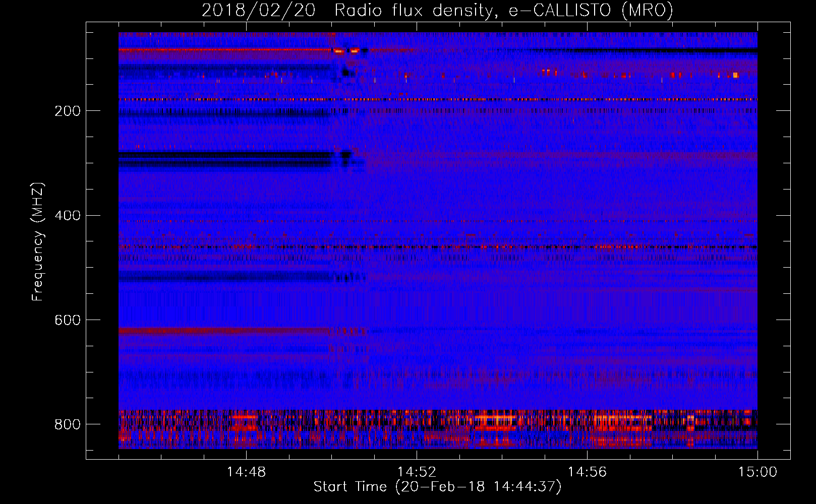Click the 400 frequency tick label
816x504 pixels.
click(x=68, y=216)
